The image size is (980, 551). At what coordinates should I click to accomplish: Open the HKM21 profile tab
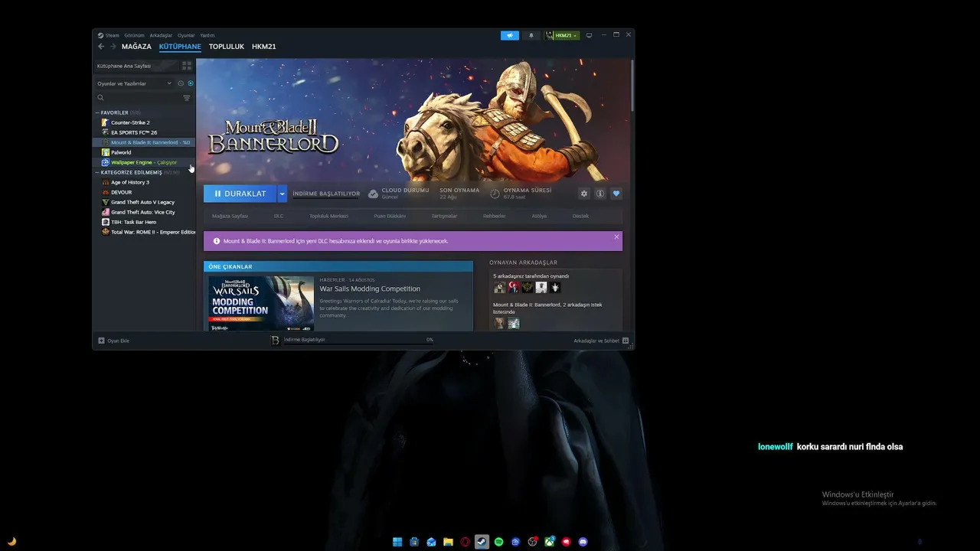[264, 47]
